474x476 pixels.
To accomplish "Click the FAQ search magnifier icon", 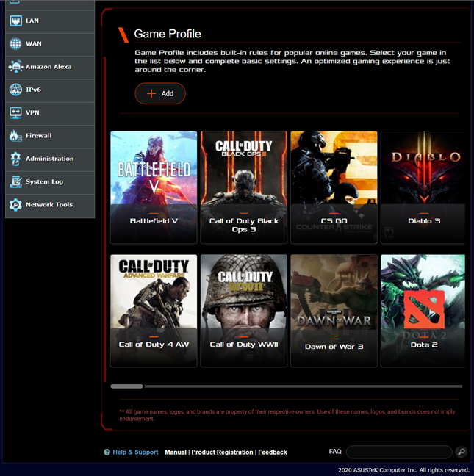I will click(x=461, y=452).
